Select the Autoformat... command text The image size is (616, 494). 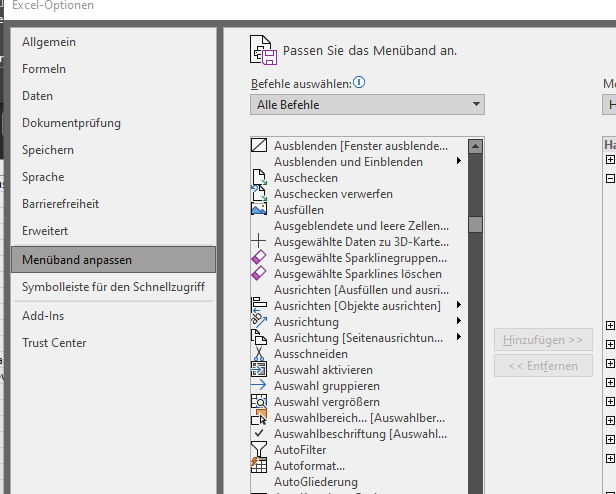(x=309, y=466)
